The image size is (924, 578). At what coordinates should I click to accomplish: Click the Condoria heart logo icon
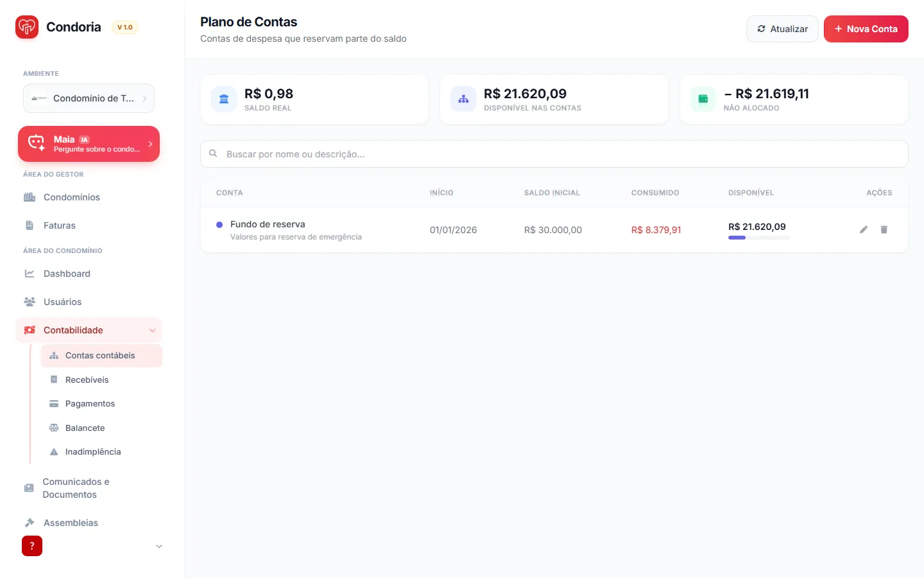[27, 27]
